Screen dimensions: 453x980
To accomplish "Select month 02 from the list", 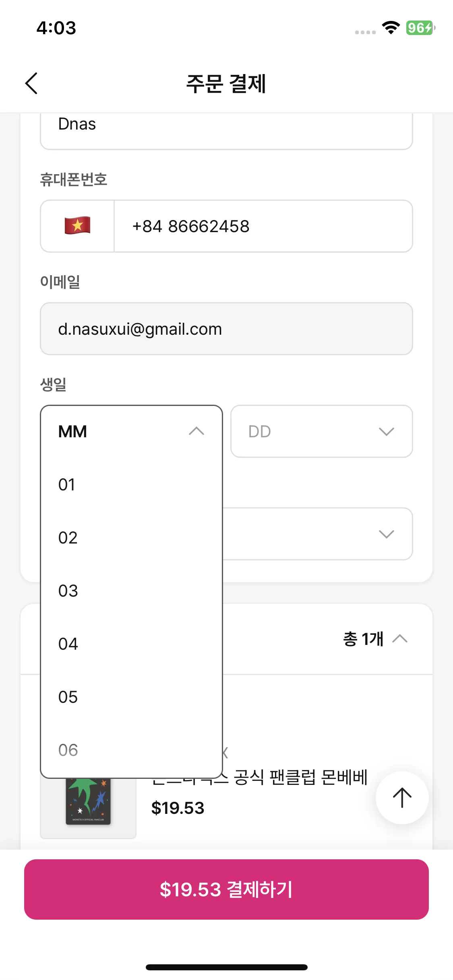I will coord(131,537).
